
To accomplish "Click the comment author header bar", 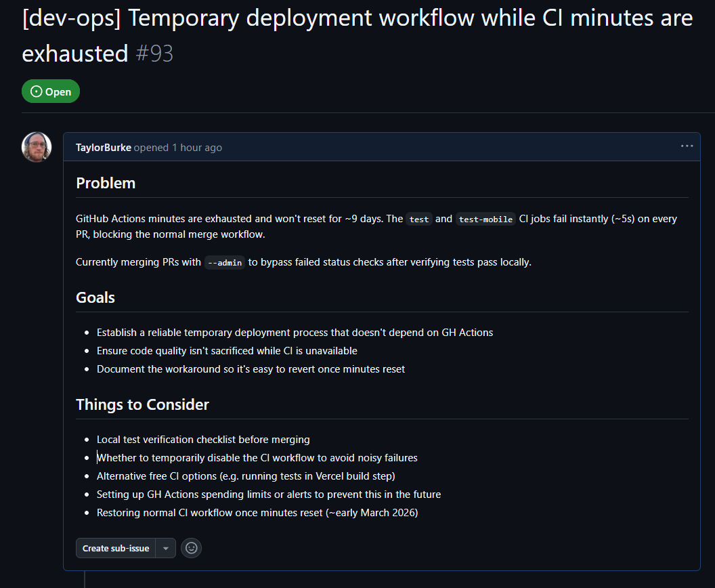I will click(x=379, y=146).
